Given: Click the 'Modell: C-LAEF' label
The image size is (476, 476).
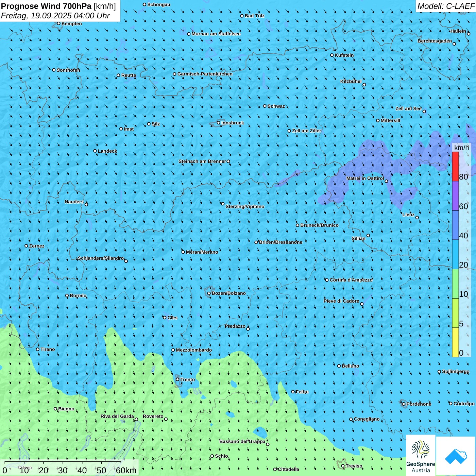Looking at the screenshot, I should (446, 6).
